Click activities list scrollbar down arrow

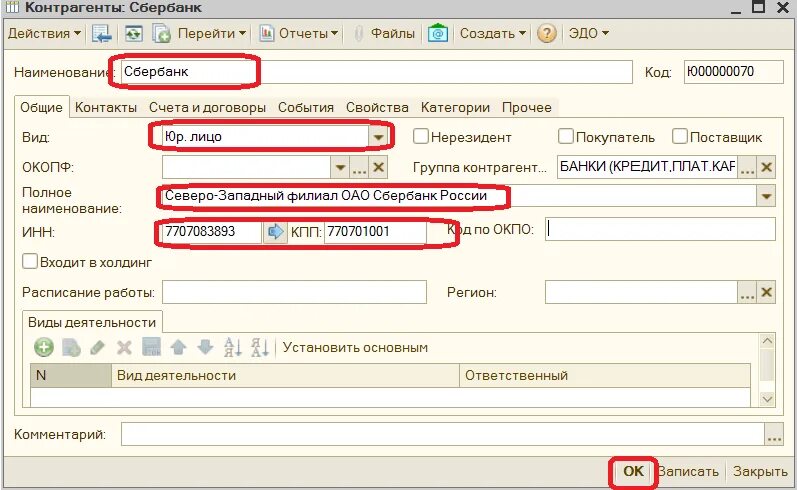point(768,400)
